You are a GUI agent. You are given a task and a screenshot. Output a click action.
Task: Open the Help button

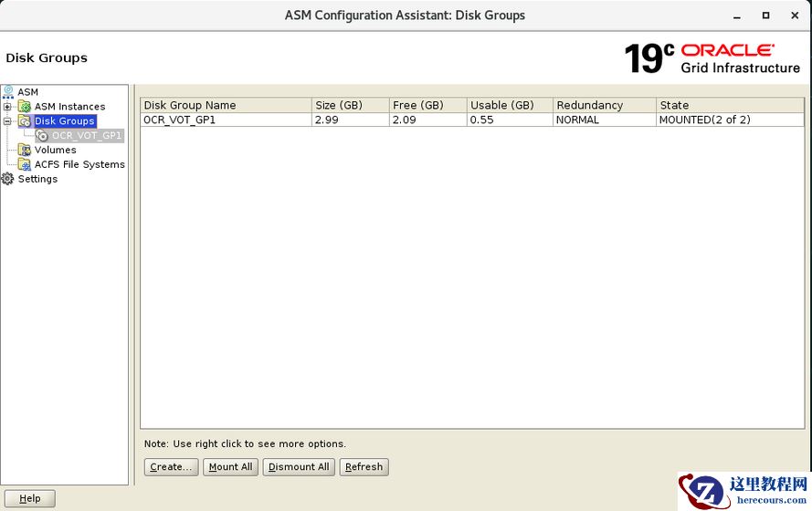[x=30, y=498]
